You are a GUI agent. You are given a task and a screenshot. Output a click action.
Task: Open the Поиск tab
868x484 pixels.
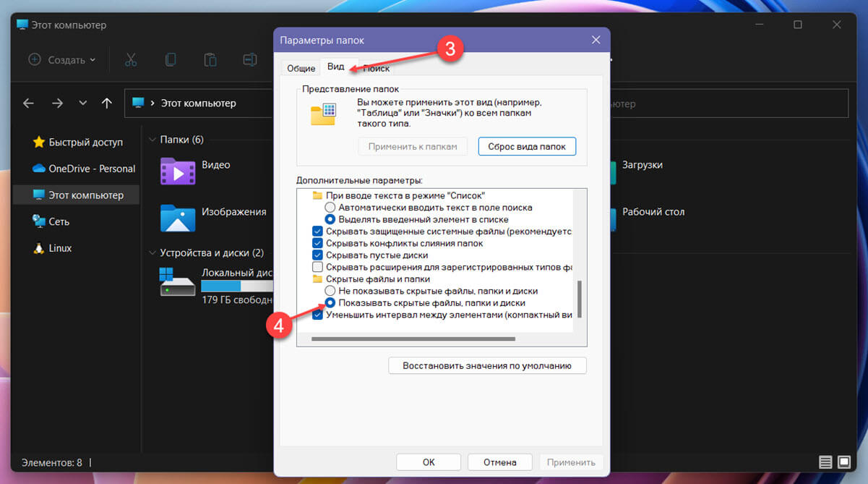376,68
